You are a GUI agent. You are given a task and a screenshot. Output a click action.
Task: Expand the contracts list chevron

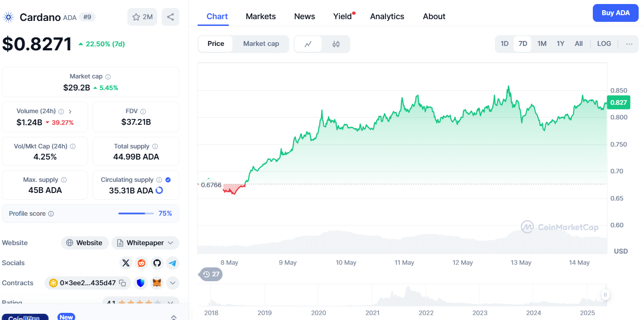173,283
